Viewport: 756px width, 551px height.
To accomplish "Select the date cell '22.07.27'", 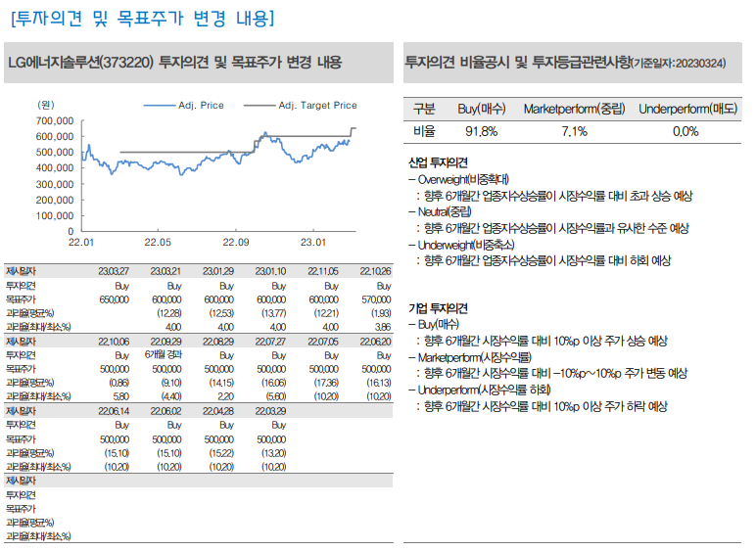I will pyautogui.click(x=270, y=342).
